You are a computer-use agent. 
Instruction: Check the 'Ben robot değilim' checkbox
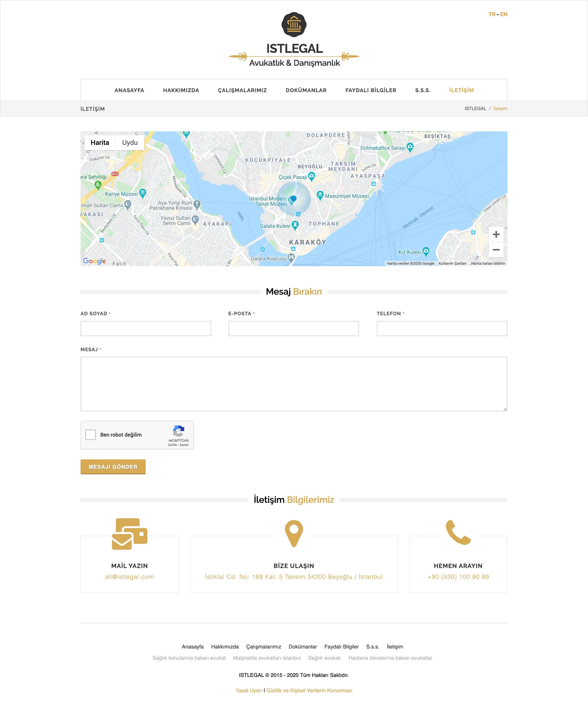(x=90, y=435)
